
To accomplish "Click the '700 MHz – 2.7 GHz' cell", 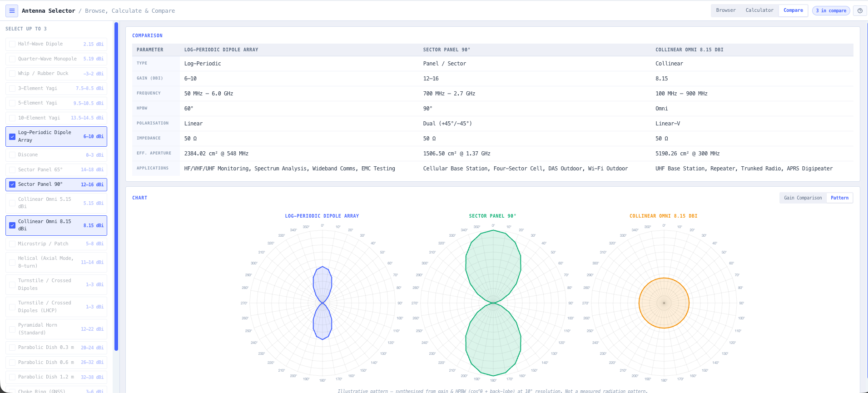I will tap(449, 94).
